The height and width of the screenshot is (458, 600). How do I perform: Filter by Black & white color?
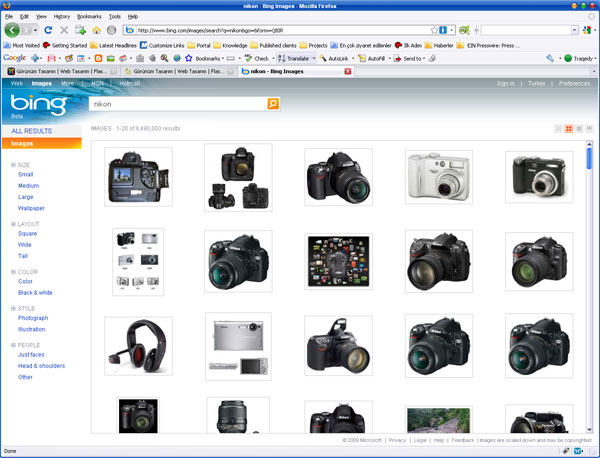(x=35, y=292)
